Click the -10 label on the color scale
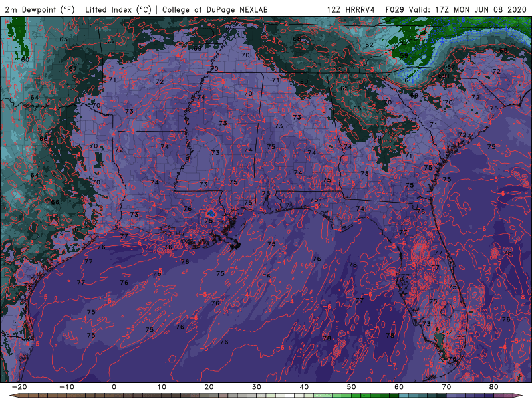This screenshot has width=532, height=399. (66, 387)
